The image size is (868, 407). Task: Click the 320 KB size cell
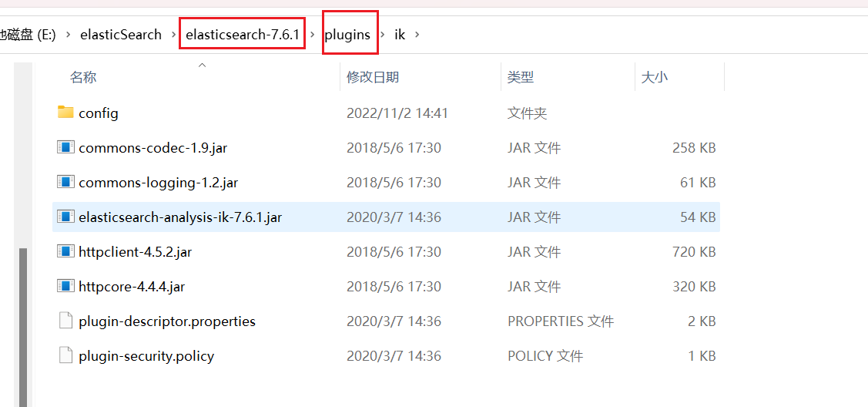[x=694, y=287]
